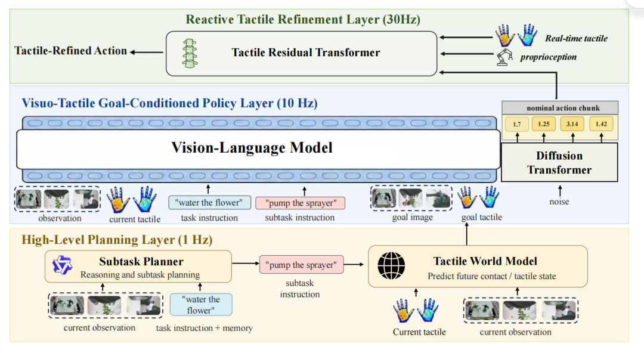Click the "water the flower" box below Subtask Planner
This screenshot has height=353, width=644.
201,305
